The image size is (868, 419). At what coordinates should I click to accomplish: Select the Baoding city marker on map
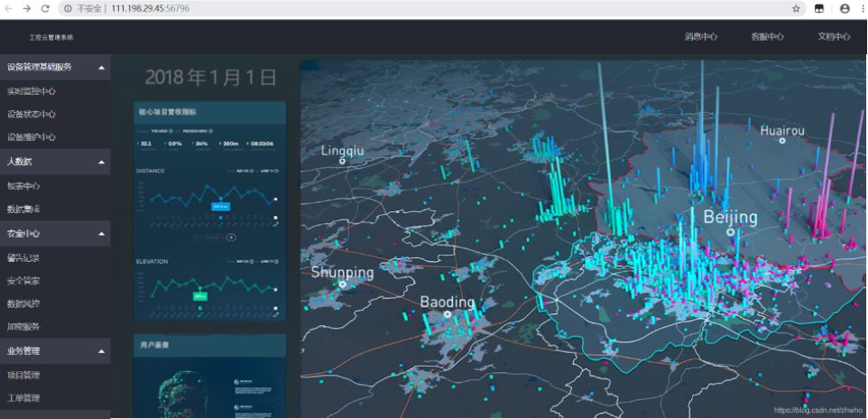click(448, 313)
